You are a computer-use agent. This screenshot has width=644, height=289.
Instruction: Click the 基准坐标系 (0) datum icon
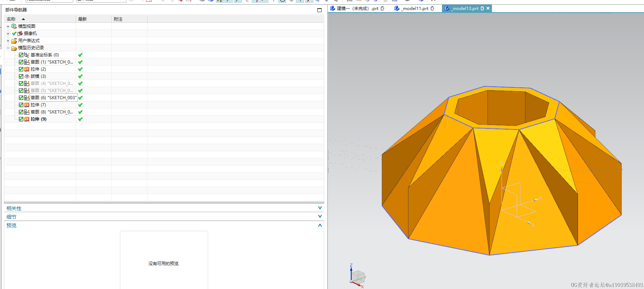click(x=27, y=55)
